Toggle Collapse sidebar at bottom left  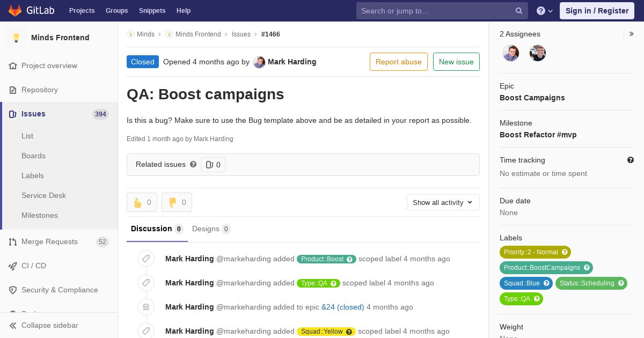click(49, 325)
